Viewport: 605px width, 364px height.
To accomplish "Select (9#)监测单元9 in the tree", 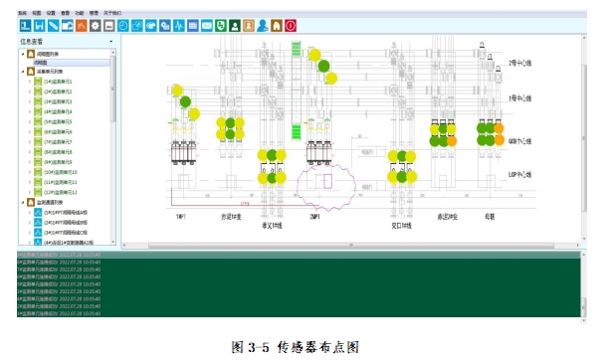I will coord(58,162).
